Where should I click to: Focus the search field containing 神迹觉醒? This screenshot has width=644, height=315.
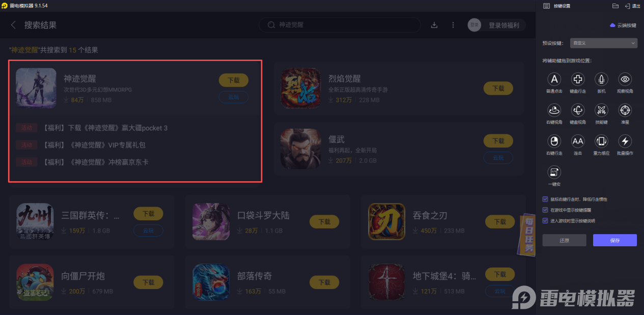(340, 25)
